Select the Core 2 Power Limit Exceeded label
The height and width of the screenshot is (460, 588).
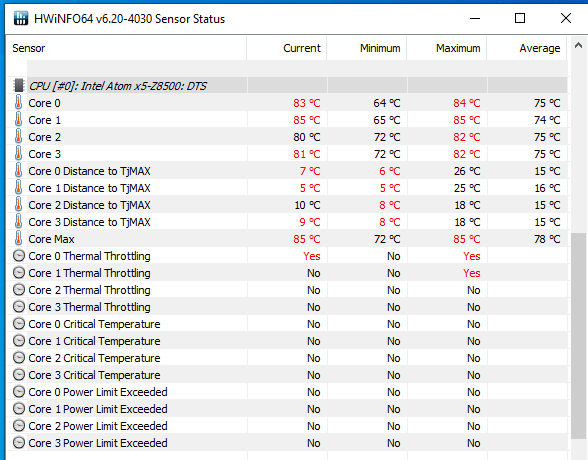[98, 426]
